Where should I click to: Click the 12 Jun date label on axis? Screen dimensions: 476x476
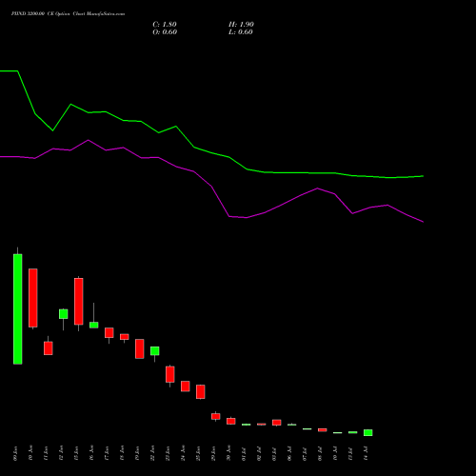click(x=62, y=453)
